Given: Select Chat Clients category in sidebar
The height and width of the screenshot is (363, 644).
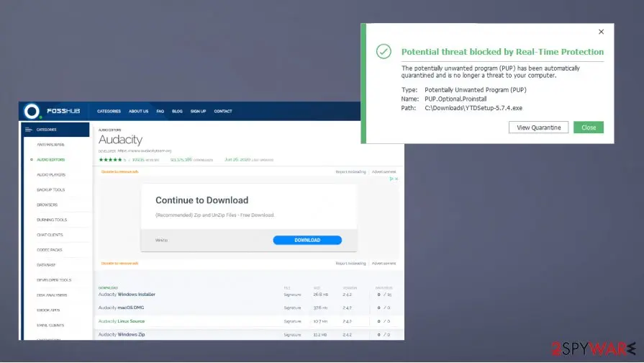Looking at the screenshot, I should tap(50, 235).
